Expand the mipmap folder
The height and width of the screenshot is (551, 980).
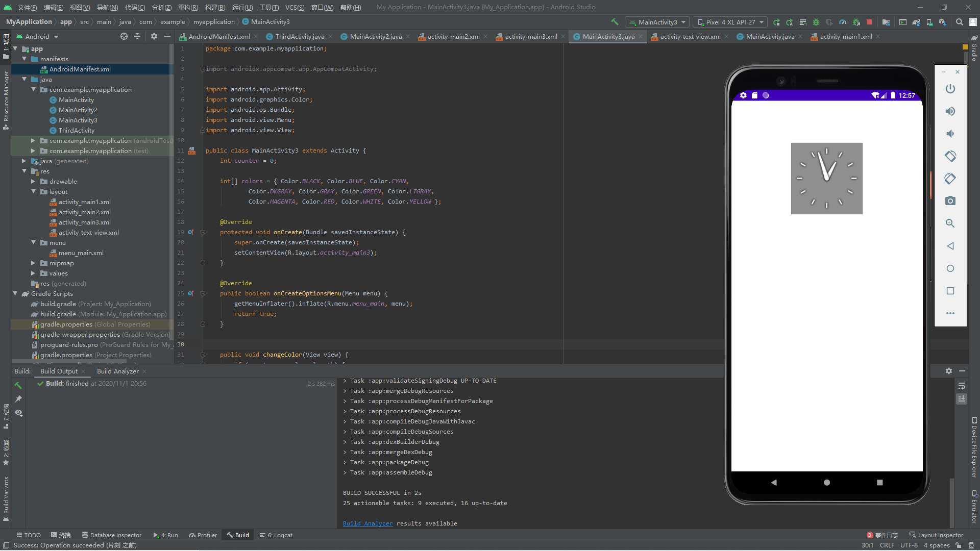pos(33,263)
